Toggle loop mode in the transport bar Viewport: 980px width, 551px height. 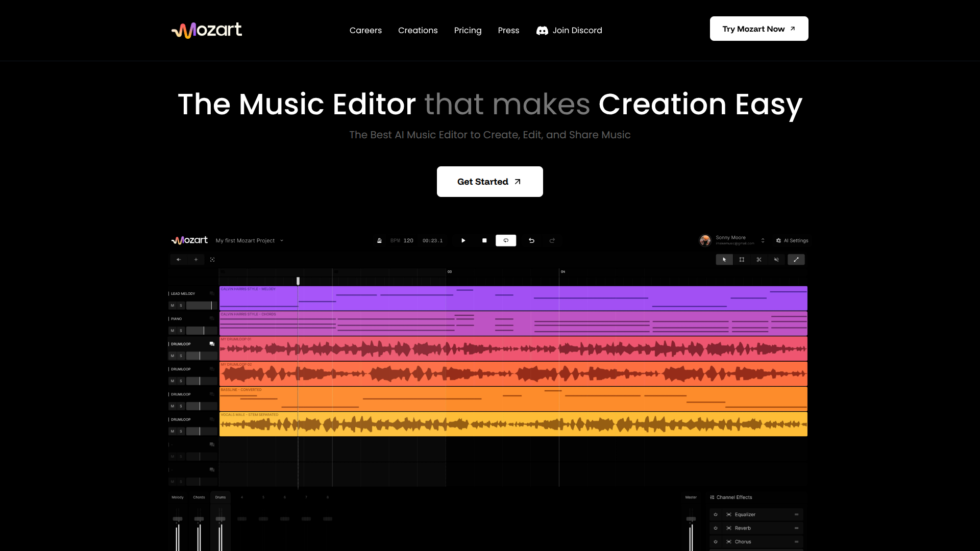tap(506, 240)
